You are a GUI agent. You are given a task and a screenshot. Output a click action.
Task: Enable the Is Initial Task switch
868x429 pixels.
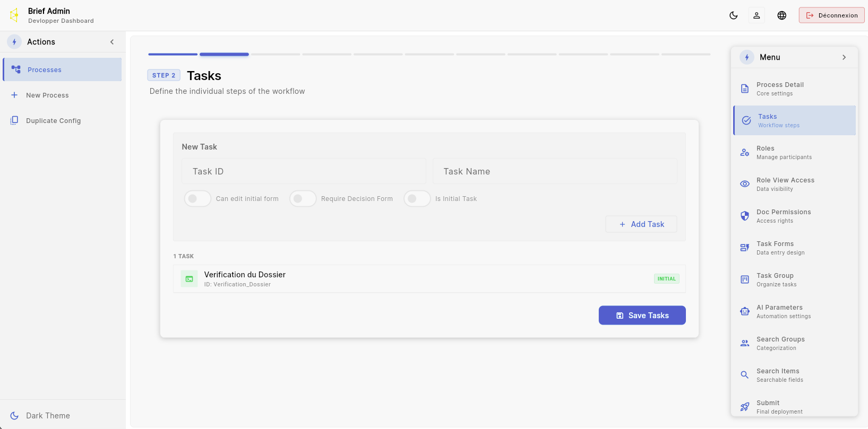pyautogui.click(x=417, y=199)
